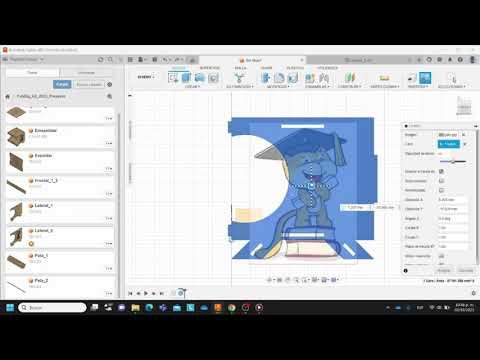The width and height of the screenshot is (480, 360).
Task: Expand the Automatizar dropdown menu
Action: [240, 87]
